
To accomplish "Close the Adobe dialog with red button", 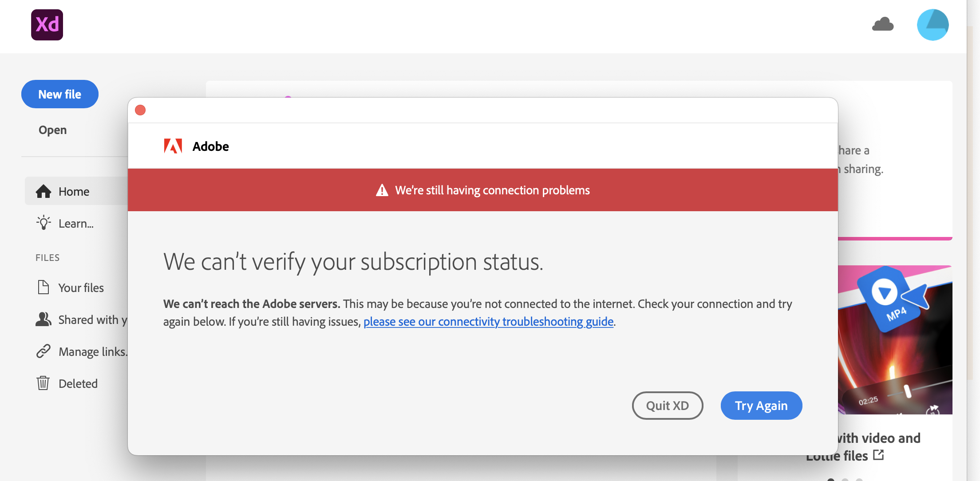I will tap(140, 110).
